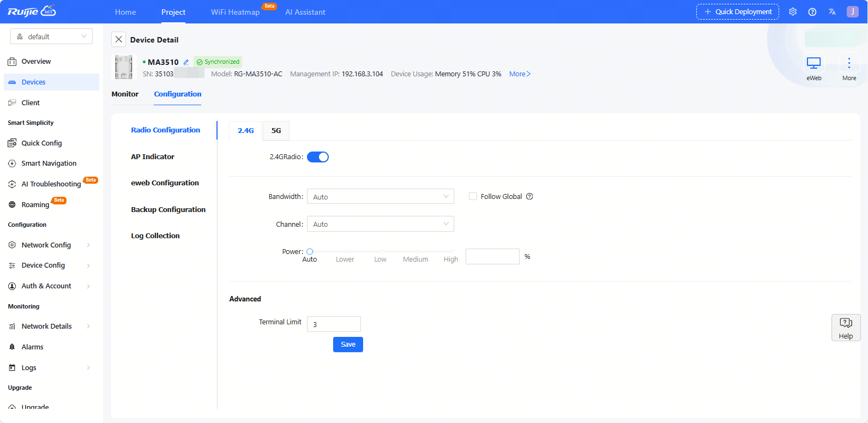The width and height of the screenshot is (868, 423).
Task: Open the floating Help widget
Action: 846,328
